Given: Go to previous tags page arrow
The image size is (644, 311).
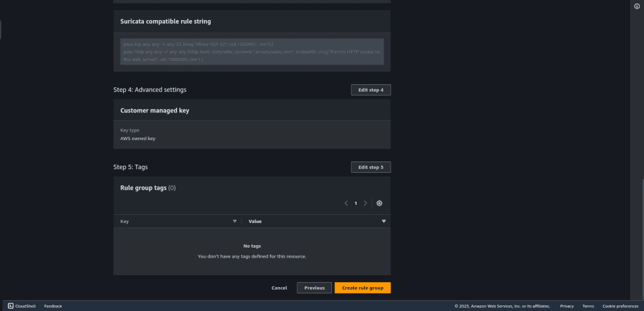Looking at the screenshot, I should [x=347, y=203].
